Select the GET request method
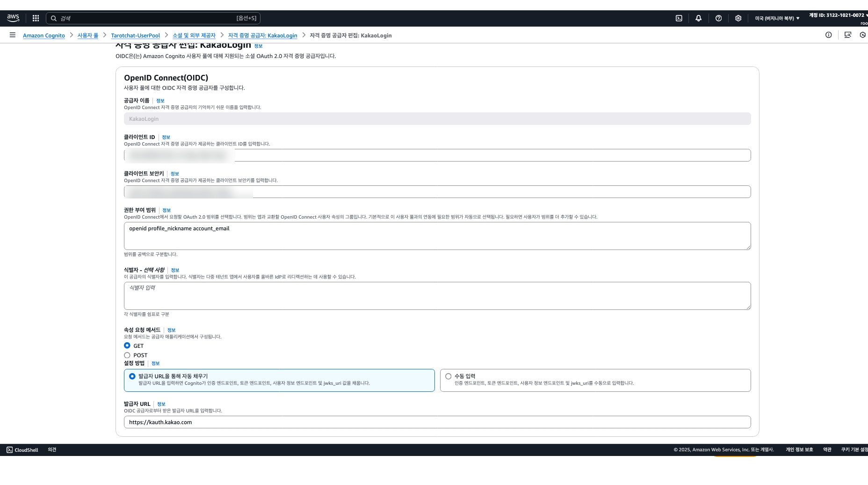 click(x=127, y=345)
